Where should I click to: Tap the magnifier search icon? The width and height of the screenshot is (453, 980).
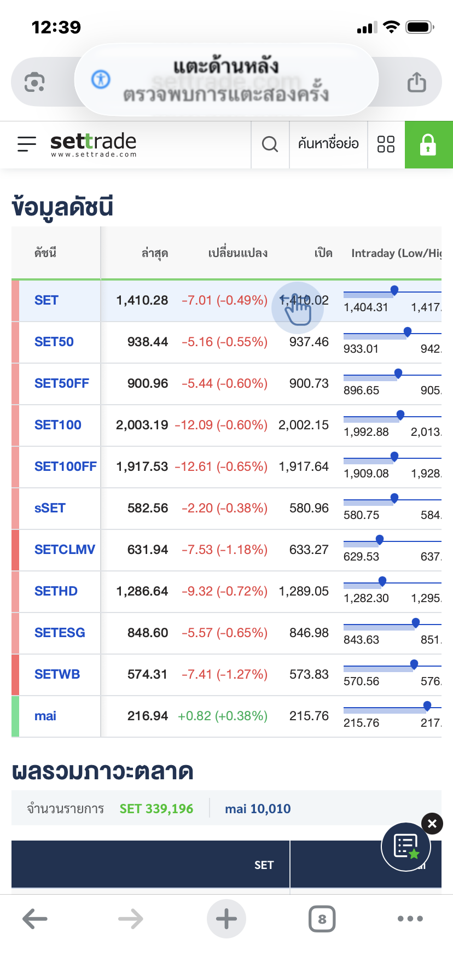click(270, 144)
